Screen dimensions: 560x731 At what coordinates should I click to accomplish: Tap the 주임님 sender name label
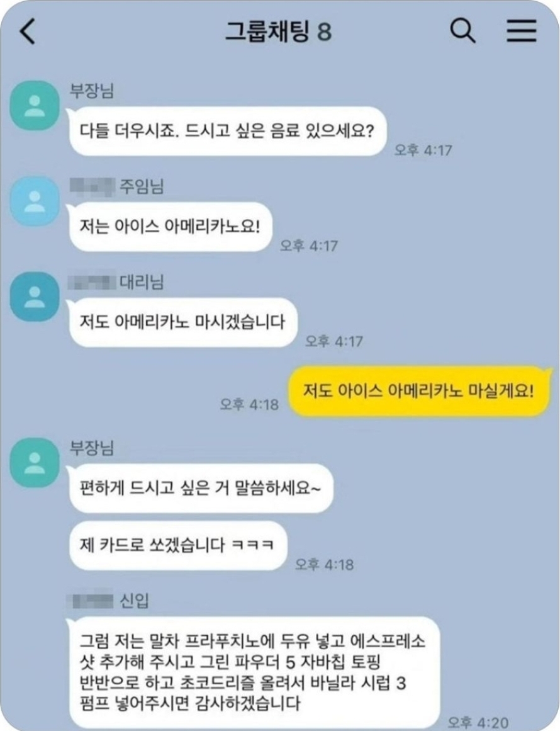(142, 186)
